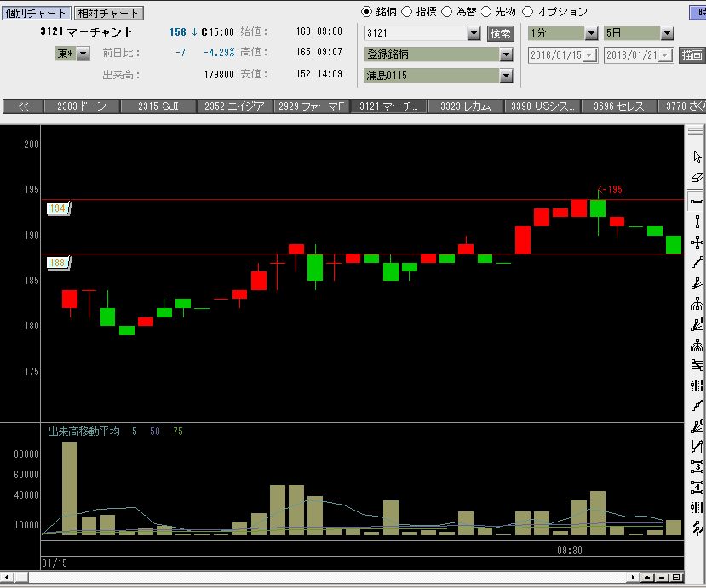Select the scattered points plot tool
706x588 pixels.
[x=697, y=528]
